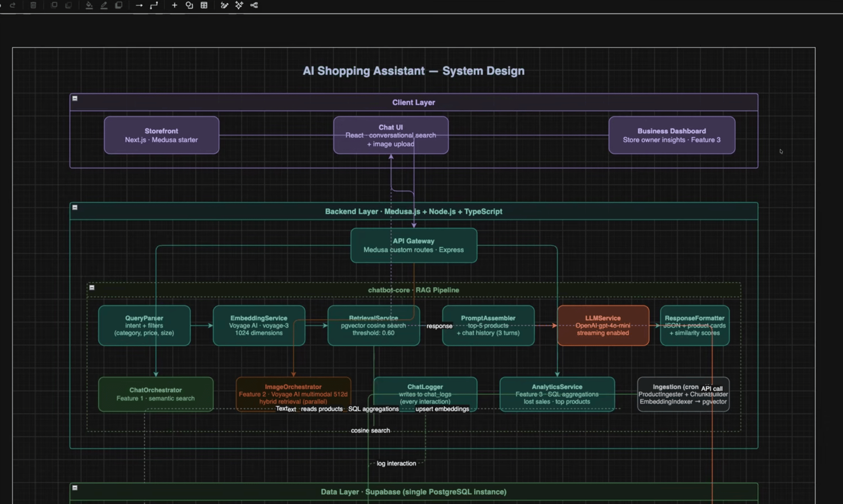Image resolution: width=843 pixels, height=504 pixels.
Task: Click the sparkle Generate icon
Action: [239, 5]
